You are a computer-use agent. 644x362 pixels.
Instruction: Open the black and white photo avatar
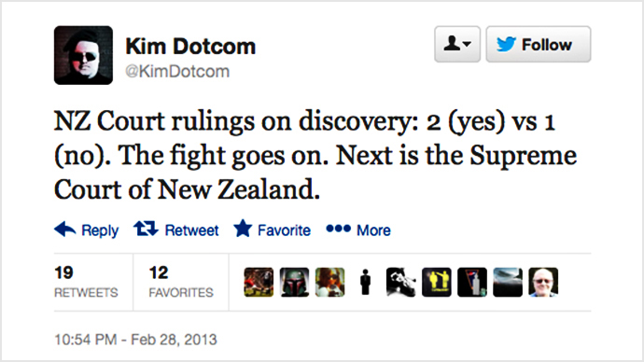pyautogui.click(x=400, y=283)
